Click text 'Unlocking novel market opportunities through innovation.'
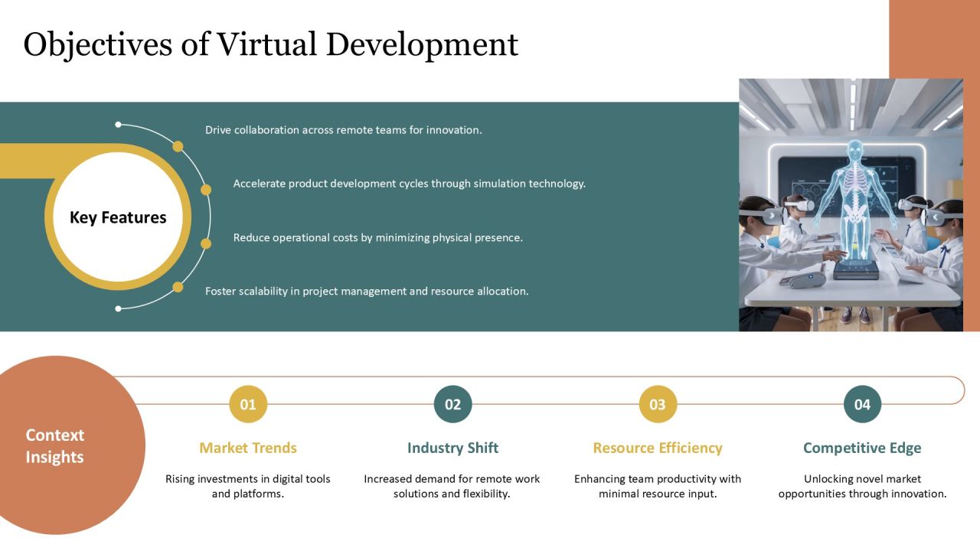 coord(863,486)
